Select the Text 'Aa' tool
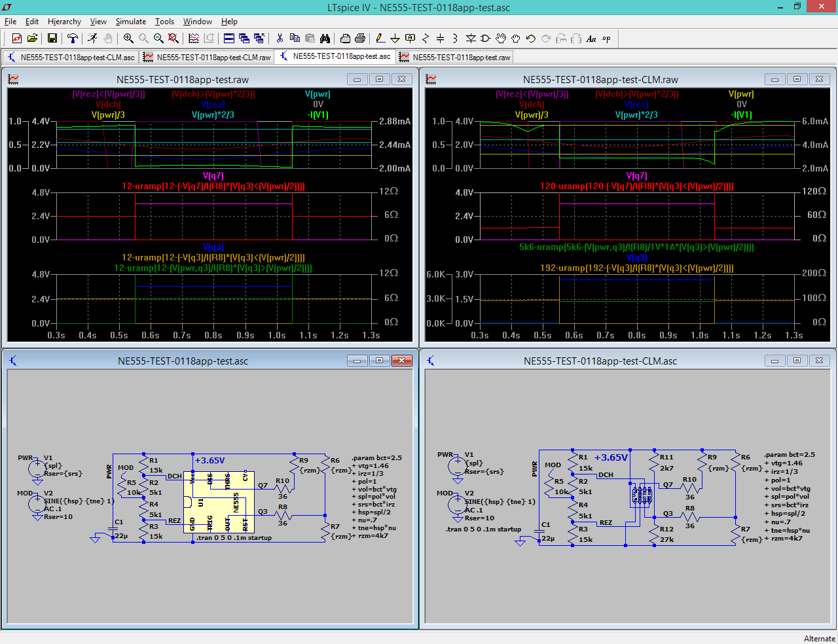 [591, 39]
